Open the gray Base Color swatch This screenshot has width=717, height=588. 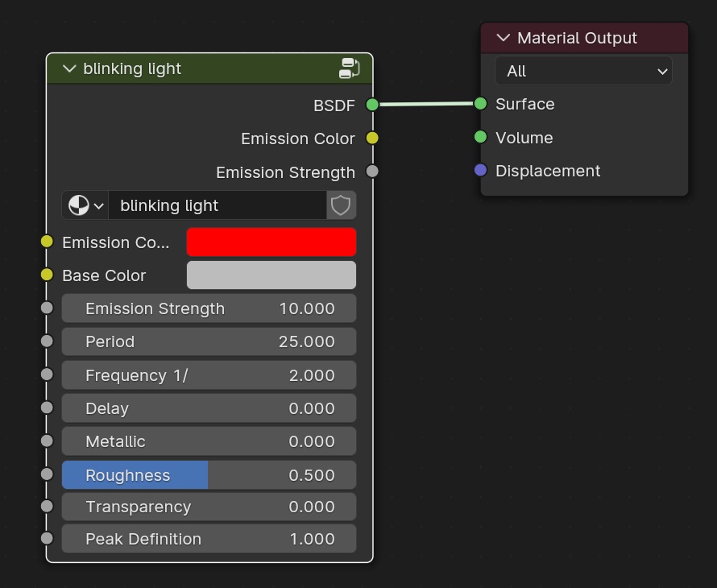click(x=271, y=275)
